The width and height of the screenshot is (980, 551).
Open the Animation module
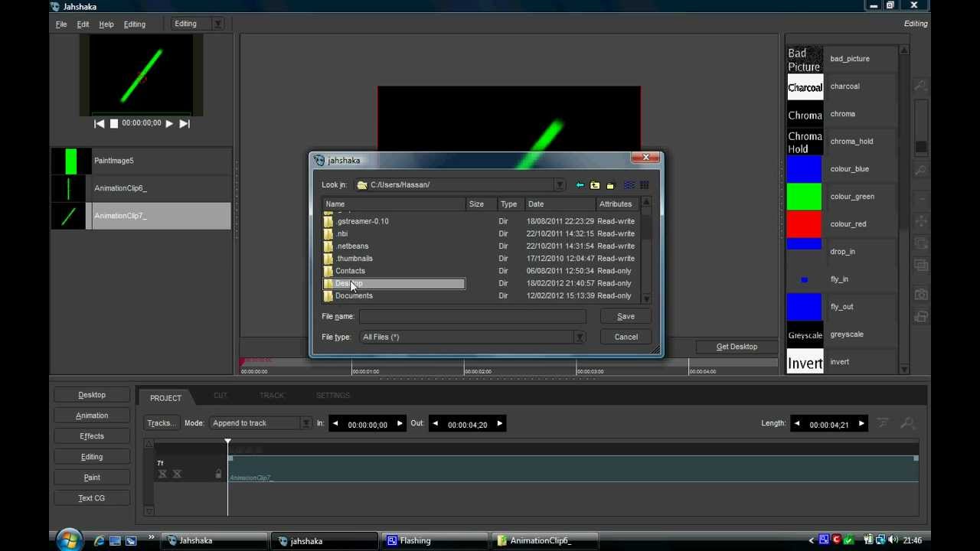pos(92,416)
